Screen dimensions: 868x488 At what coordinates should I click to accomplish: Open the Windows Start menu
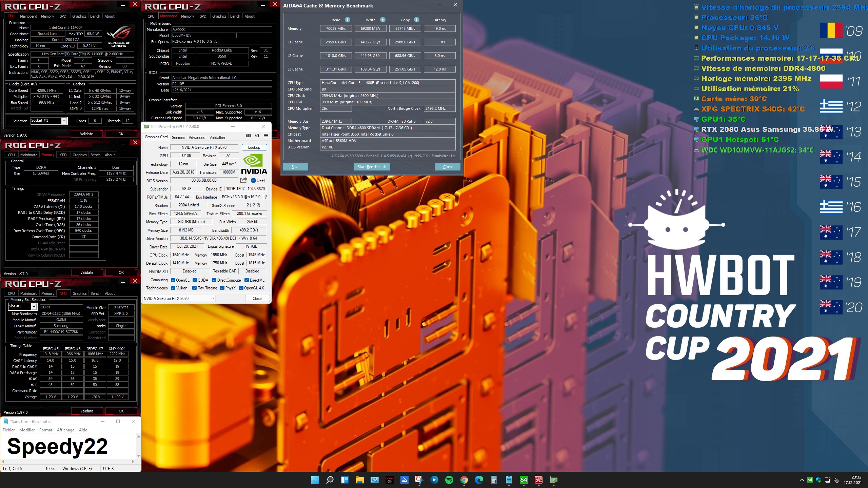coord(315,480)
